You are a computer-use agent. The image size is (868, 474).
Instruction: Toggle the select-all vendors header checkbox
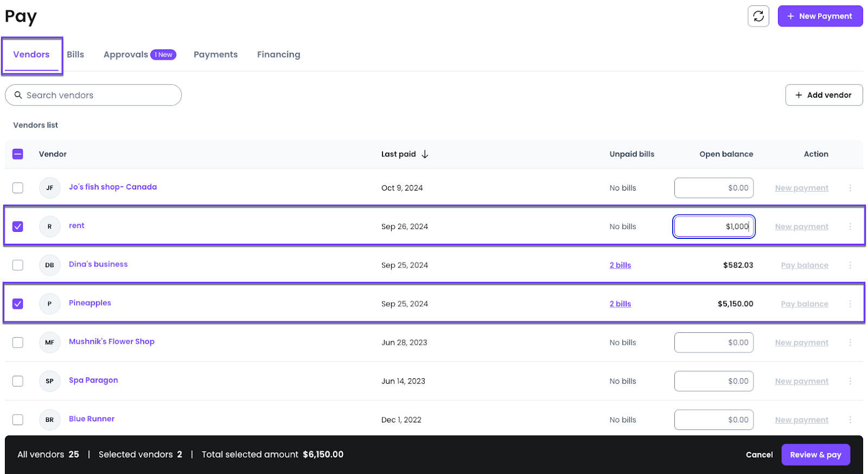tap(18, 154)
